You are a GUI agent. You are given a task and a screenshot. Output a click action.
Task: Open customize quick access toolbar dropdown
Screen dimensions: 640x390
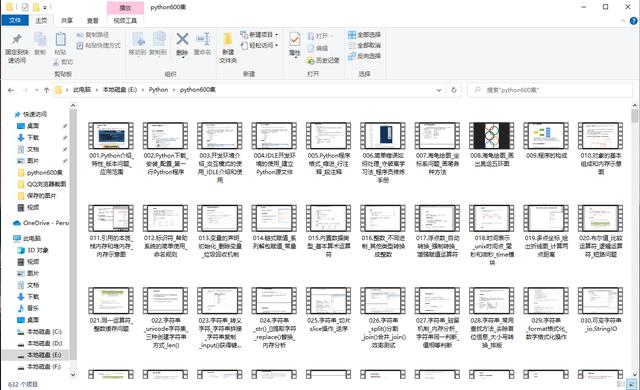tap(45, 7)
